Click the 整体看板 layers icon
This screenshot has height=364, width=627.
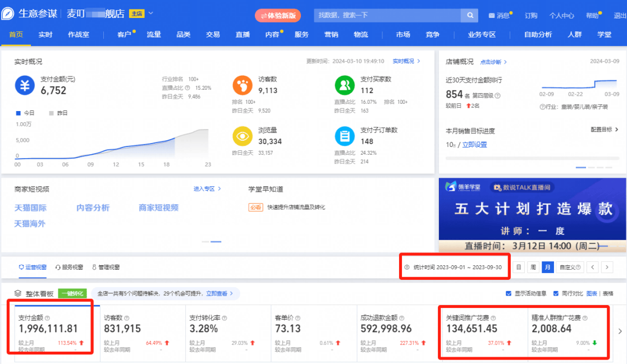(17, 293)
